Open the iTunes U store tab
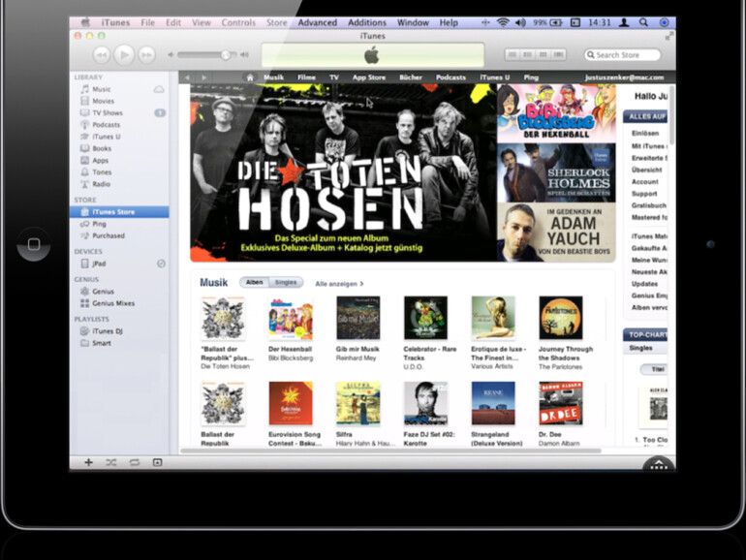 494,78
